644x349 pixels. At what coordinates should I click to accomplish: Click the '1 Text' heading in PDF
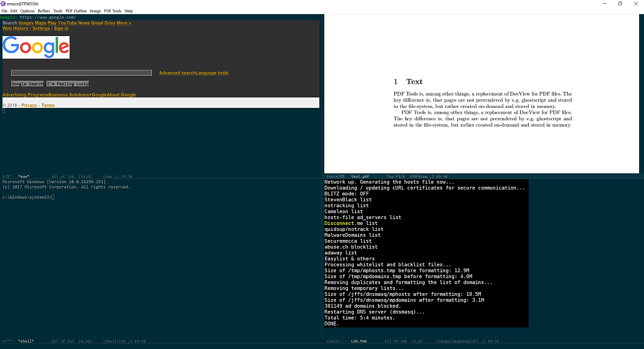click(x=408, y=82)
